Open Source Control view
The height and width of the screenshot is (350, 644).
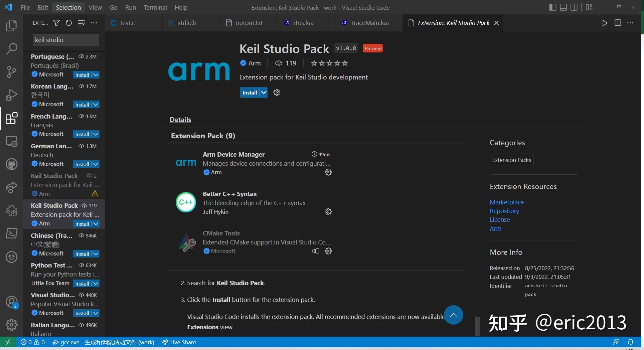(11, 71)
